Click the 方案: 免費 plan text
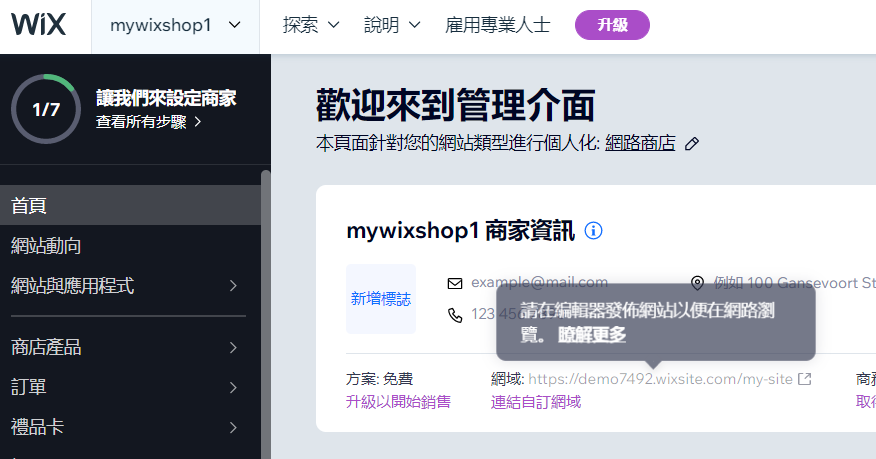 379,379
